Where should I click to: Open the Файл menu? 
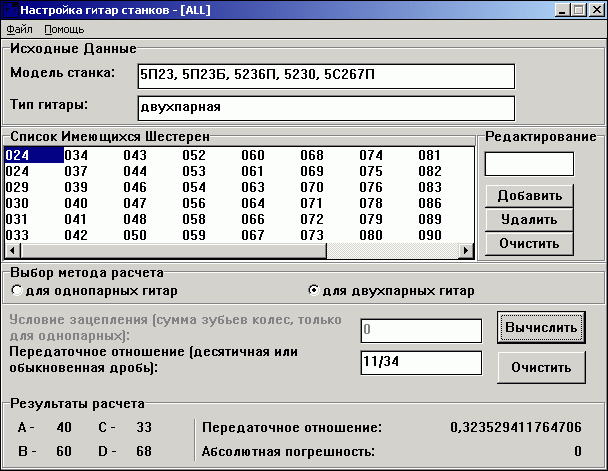coord(19,29)
